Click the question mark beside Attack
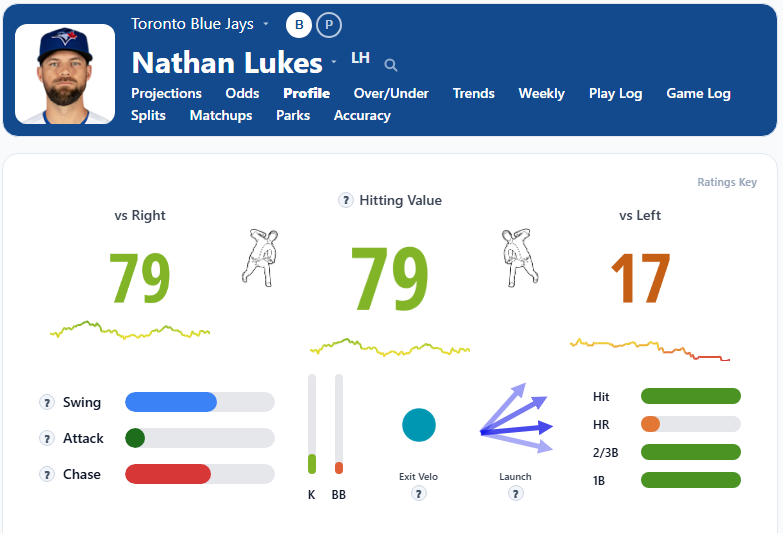The height and width of the screenshot is (533, 783). click(x=47, y=438)
